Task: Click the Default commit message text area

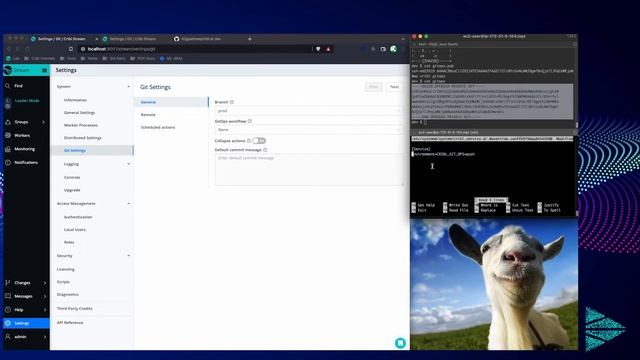Action: (309, 170)
